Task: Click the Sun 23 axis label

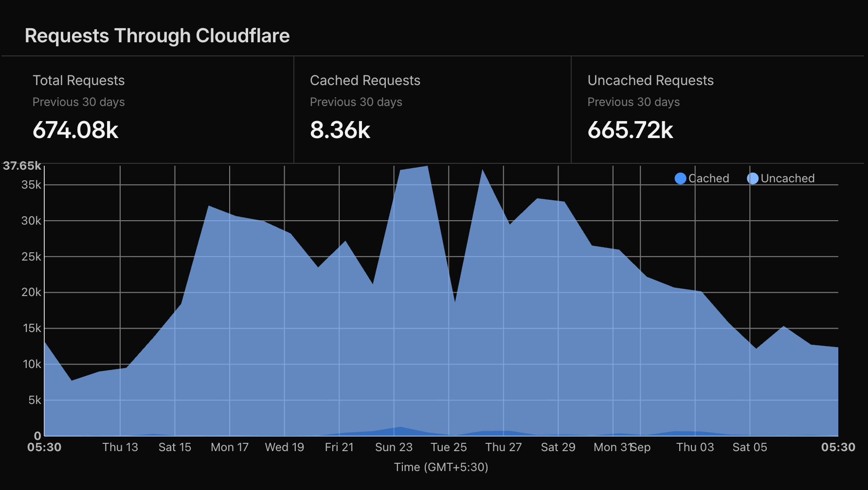Action: pyautogui.click(x=394, y=447)
